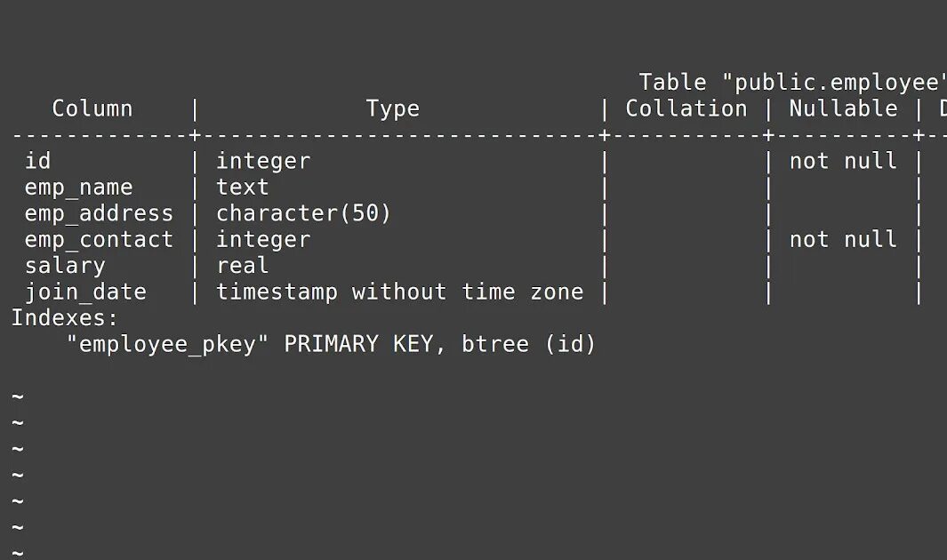Select the join_date column name
Viewport: 947px width, 560px height.
tap(85, 292)
